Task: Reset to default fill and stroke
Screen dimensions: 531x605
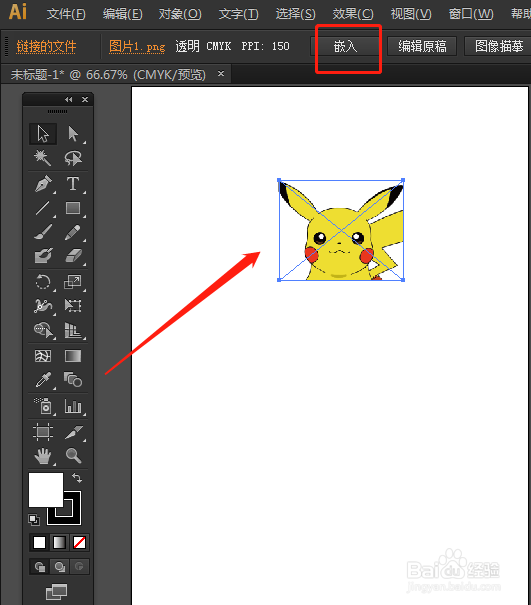Action: click(x=34, y=520)
